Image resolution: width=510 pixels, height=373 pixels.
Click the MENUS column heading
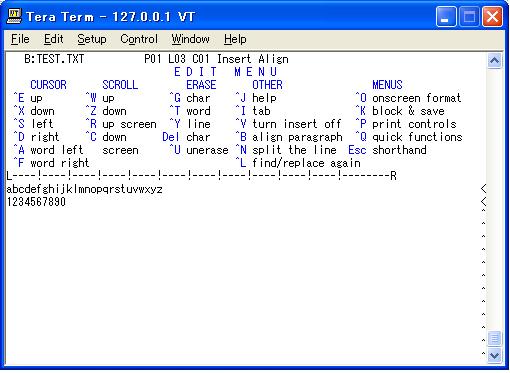[x=387, y=85]
